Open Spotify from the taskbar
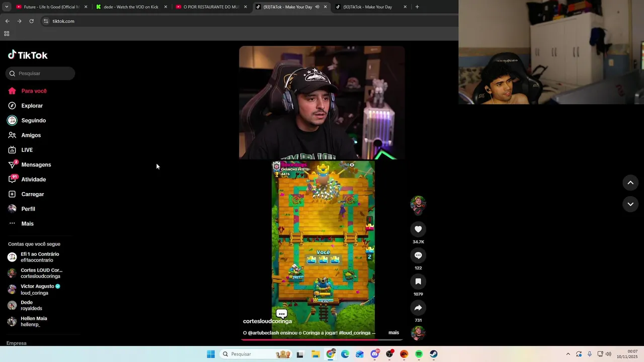Viewport: 644px width, 362px height. tap(419, 354)
